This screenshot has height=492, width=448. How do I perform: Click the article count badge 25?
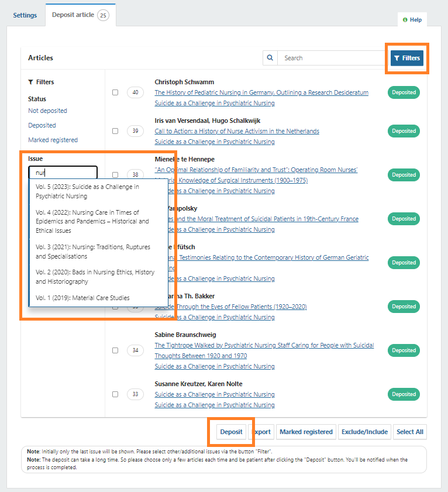tap(103, 15)
